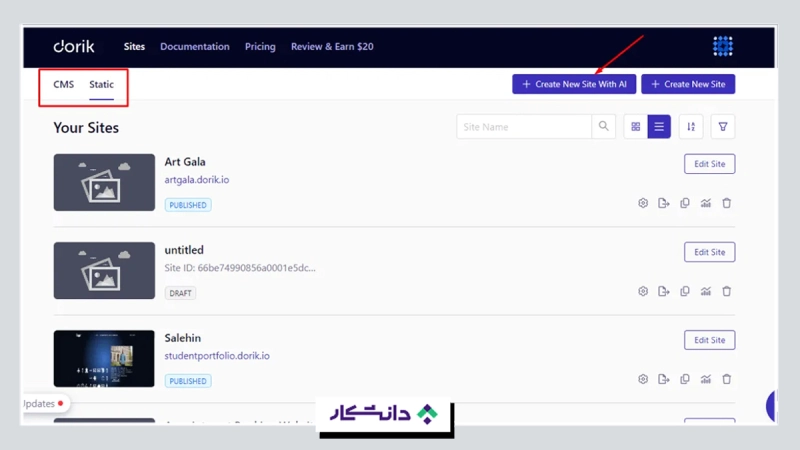Screen dimensions: 800x450
Task: Duplicate the untitled site using copy icon
Action: [685, 292]
